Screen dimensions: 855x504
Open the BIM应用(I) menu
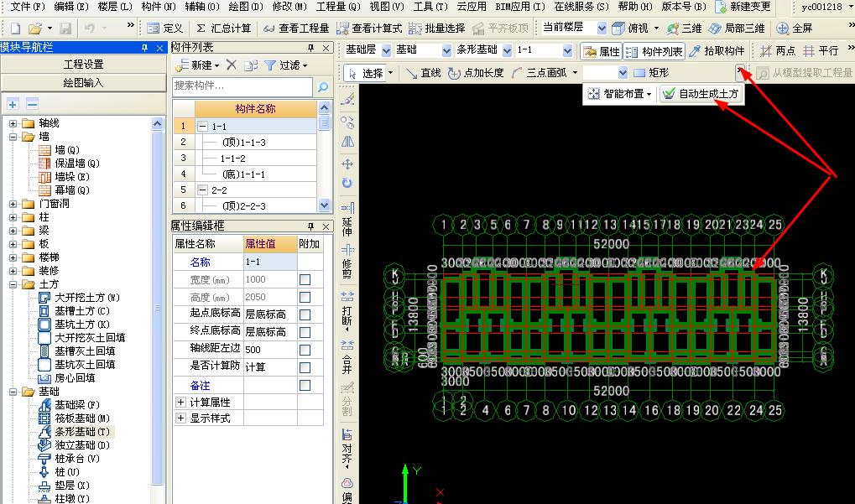pyautogui.click(x=519, y=7)
